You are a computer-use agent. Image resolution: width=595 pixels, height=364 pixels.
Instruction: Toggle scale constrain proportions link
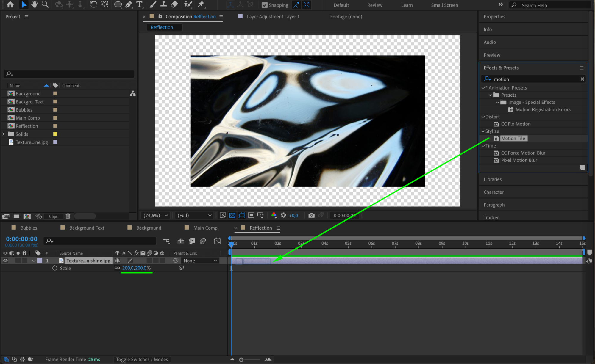tap(117, 268)
